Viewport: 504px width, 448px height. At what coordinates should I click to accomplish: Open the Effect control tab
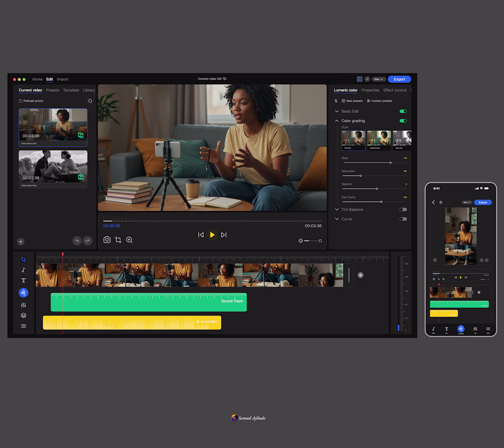[x=394, y=90]
